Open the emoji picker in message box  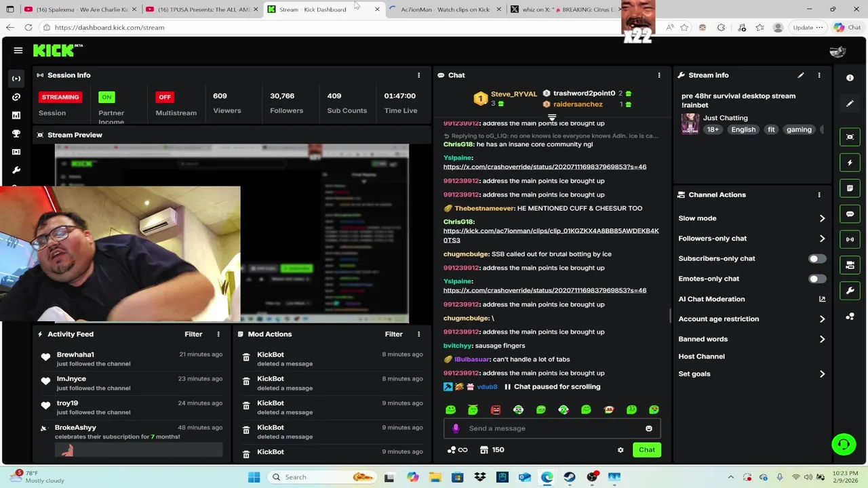(x=649, y=428)
